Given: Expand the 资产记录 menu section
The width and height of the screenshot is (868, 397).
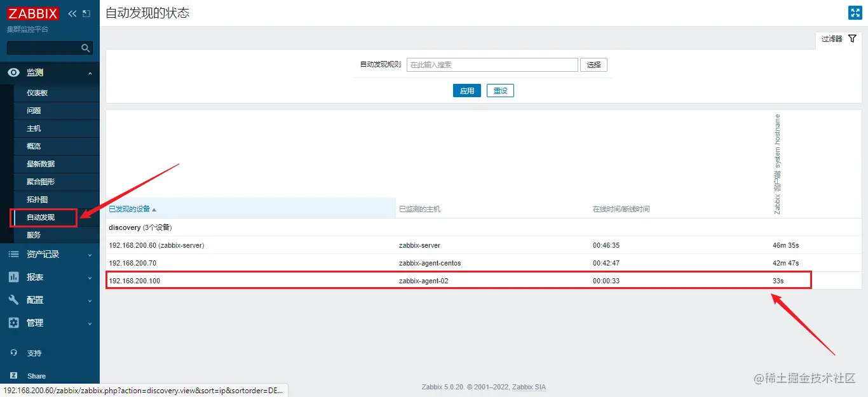Looking at the screenshot, I should pos(90,255).
